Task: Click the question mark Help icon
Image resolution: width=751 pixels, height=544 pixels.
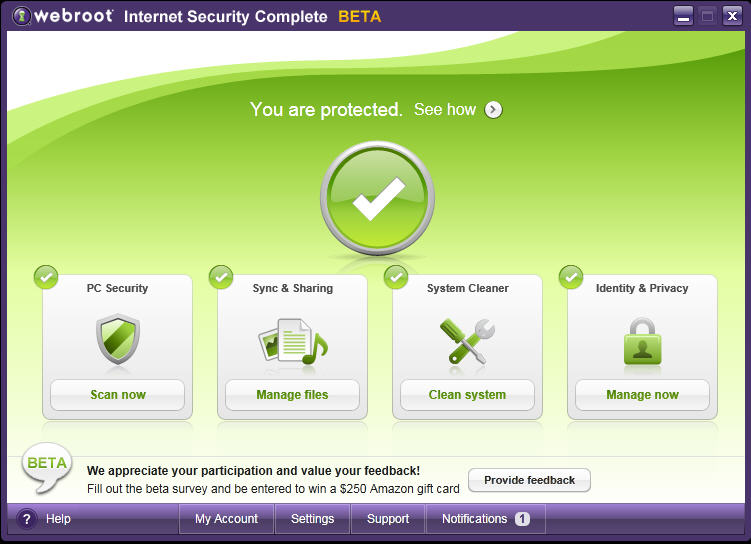Action: (x=27, y=519)
